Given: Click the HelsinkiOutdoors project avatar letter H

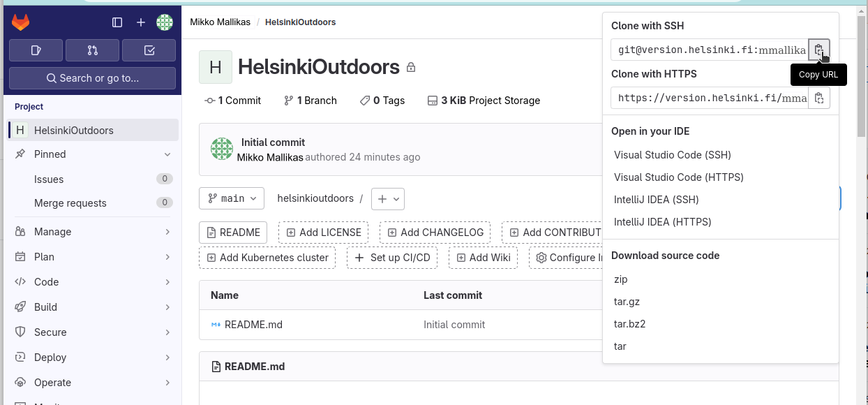Looking at the screenshot, I should pos(216,67).
